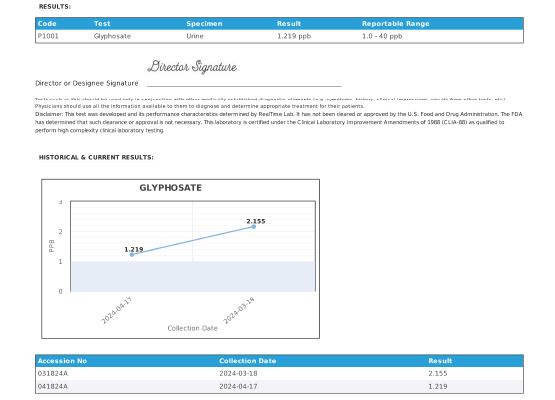Click the shaded below-range chart area
This screenshot has height=400, width=555.
(193, 276)
